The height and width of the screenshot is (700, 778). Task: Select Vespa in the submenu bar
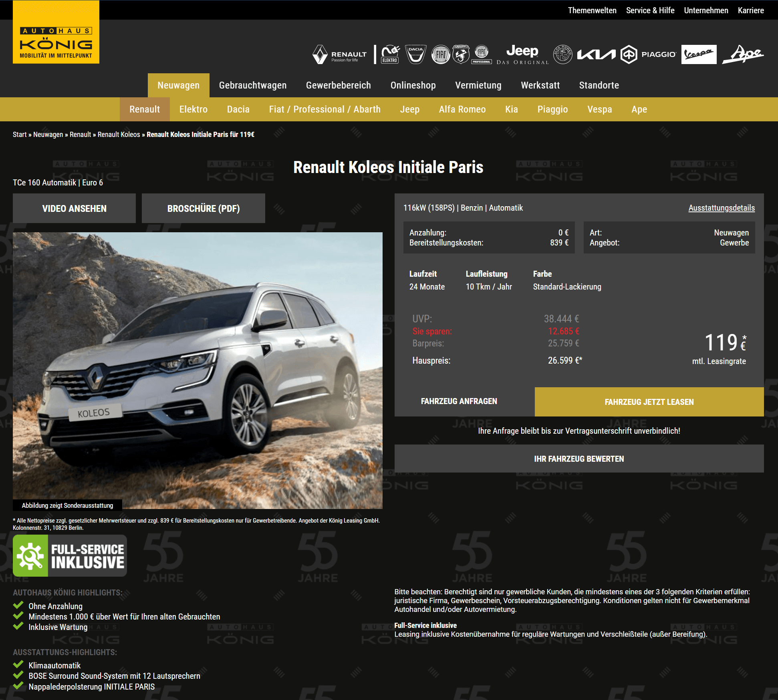click(600, 109)
